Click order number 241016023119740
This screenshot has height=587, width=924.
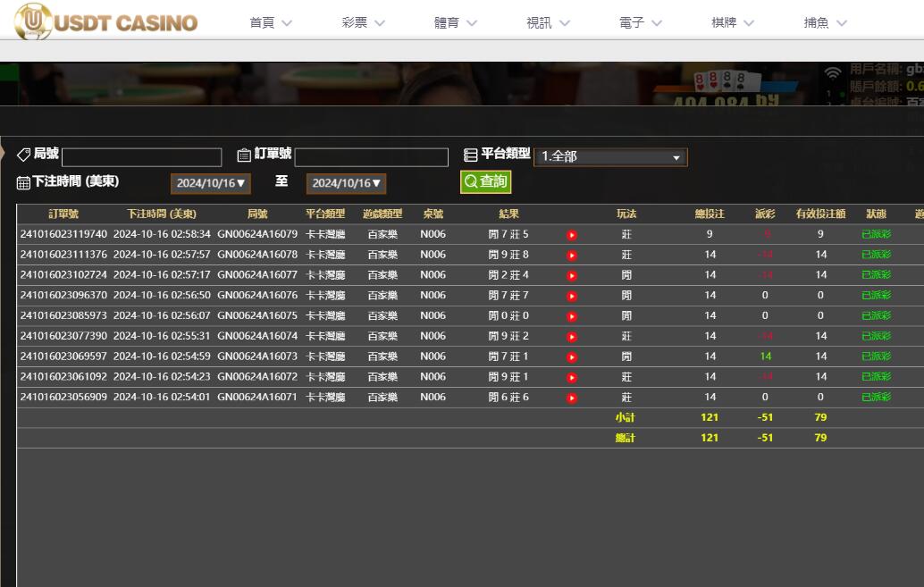pyautogui.click(x=63, y=235)
